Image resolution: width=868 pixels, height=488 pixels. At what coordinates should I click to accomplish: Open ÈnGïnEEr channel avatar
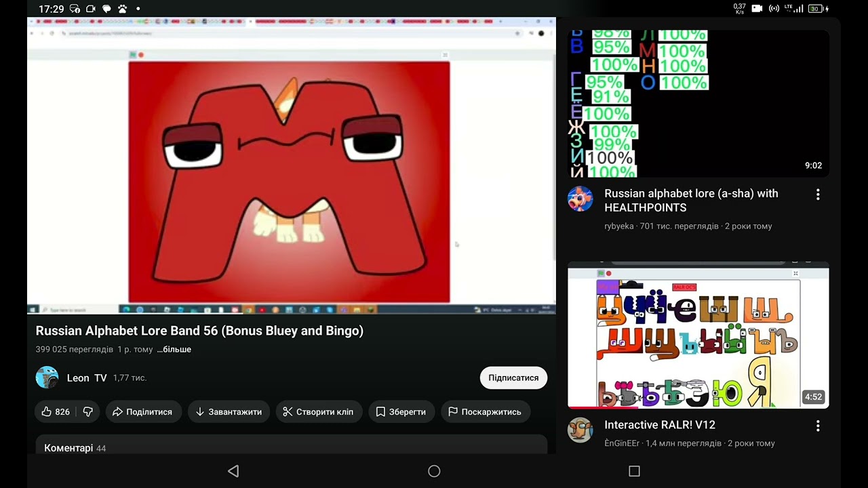580,430
